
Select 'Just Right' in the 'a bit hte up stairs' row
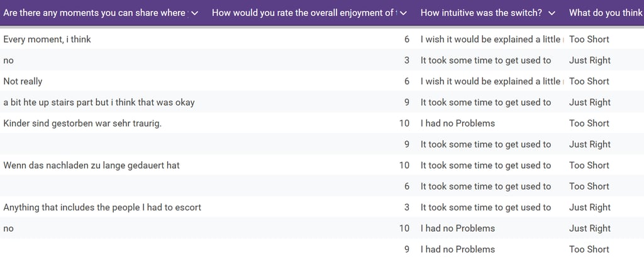pyautogui.click(x=589, y=102)
